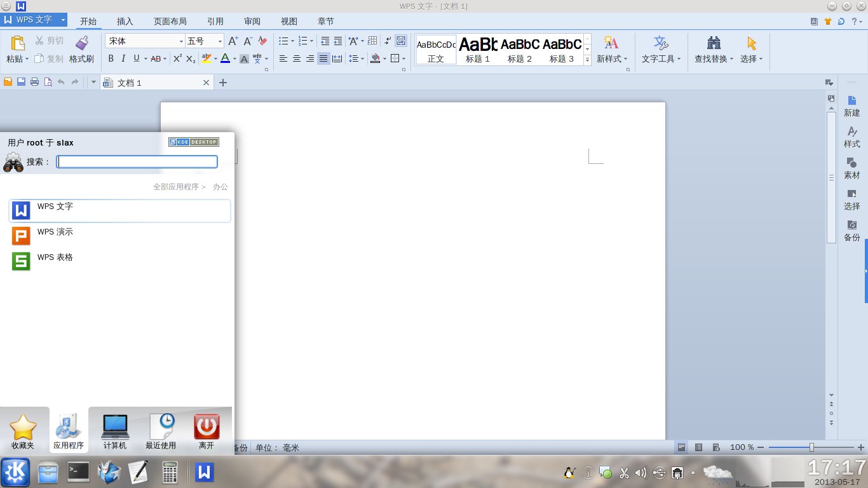Open the Page Layout (页面布局) tab
Image resolution: width=868 pixels, height=488 pixels.
170,21
